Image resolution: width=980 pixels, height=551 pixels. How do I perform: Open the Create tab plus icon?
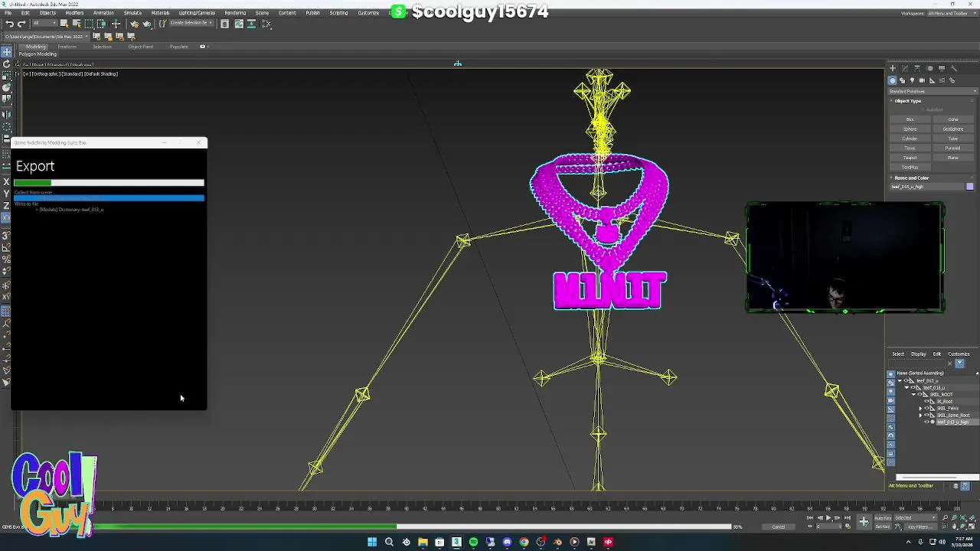tap(893, 68)
